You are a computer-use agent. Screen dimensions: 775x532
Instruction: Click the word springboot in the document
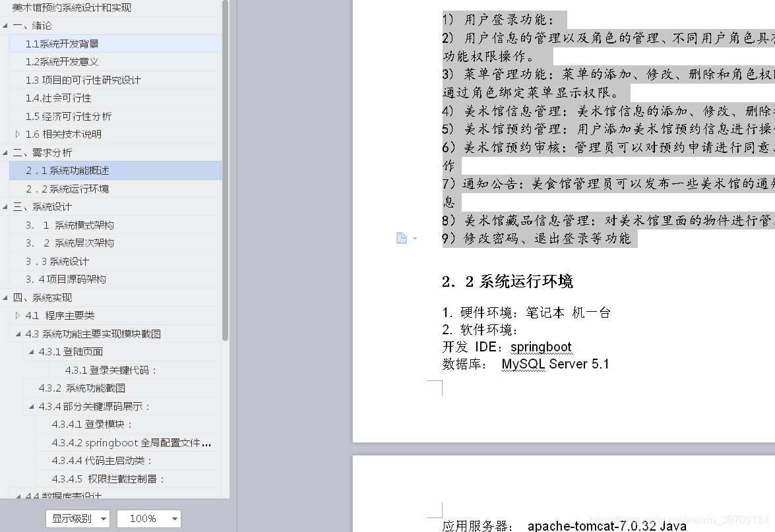541,347
